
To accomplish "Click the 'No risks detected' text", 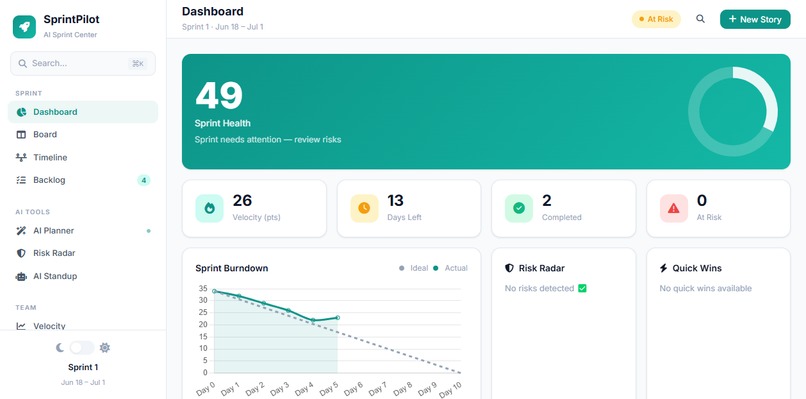I will click(x=539, y=288).
